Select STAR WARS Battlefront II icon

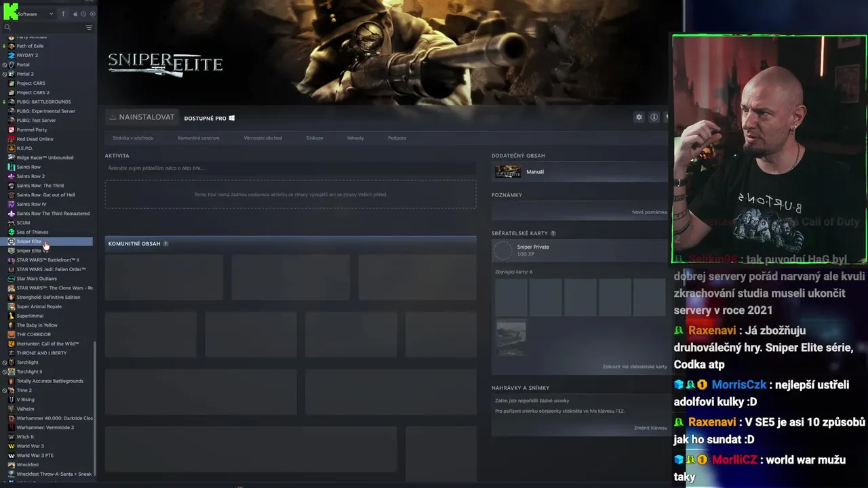coord(11,260)
